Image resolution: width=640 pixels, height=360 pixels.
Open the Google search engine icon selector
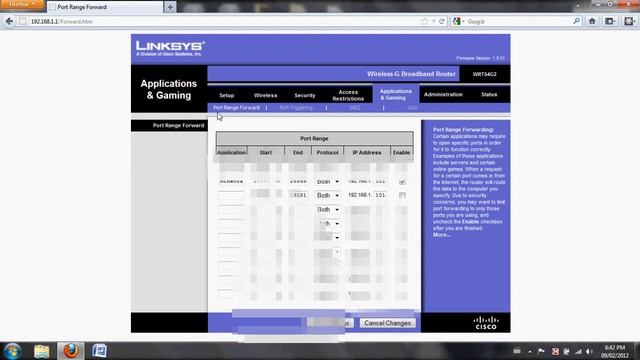click(x=458, y=21)
